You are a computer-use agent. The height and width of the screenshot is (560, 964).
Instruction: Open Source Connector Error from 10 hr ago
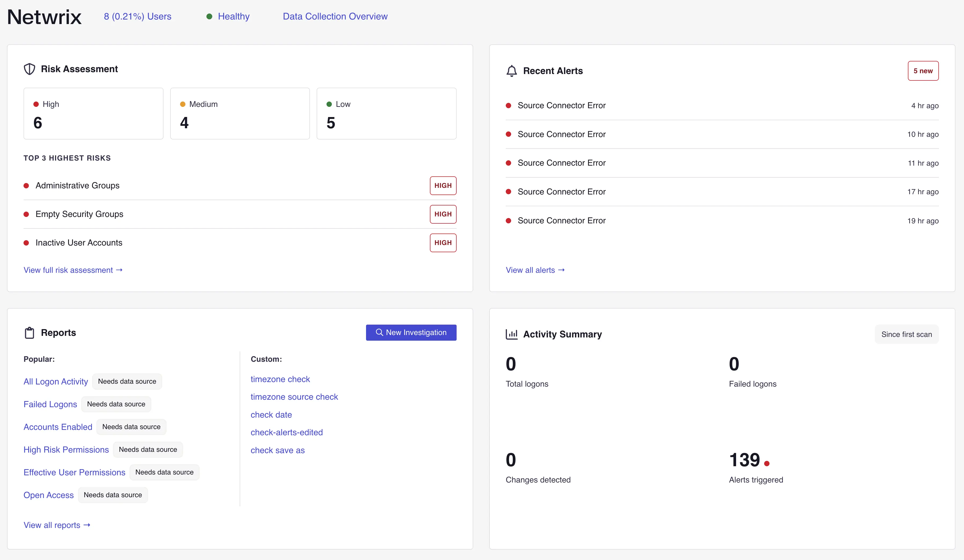pos(722,134)
